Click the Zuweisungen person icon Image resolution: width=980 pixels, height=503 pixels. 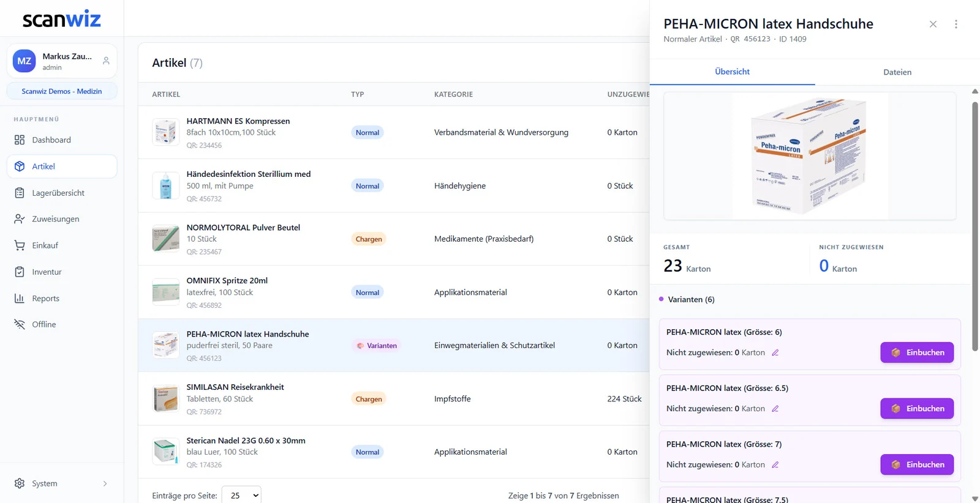(20, 219)
